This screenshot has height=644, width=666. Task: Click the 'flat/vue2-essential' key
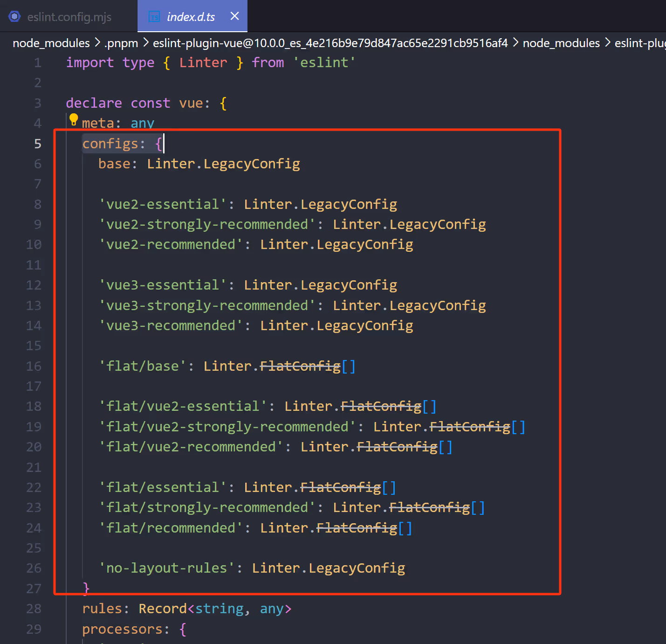tap(183, 407)
